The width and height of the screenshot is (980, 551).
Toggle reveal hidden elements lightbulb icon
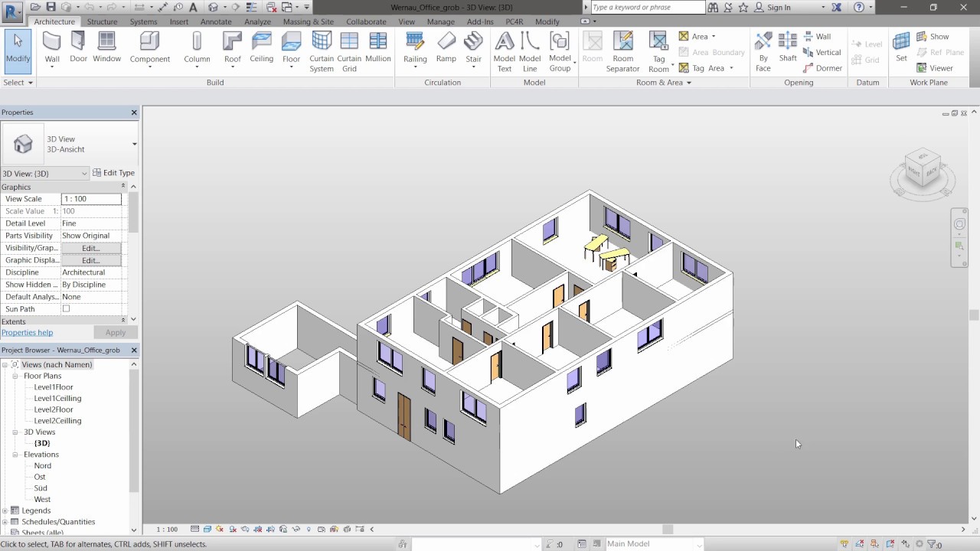(x=309, y=529)
